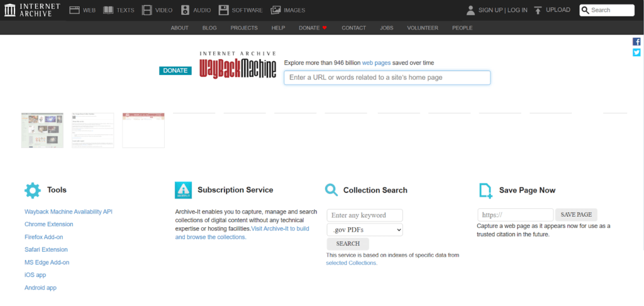The height and width of the screenshot is (306, 644).
Task: Open the Software floppy disk icon
Action: coord(224,10)
